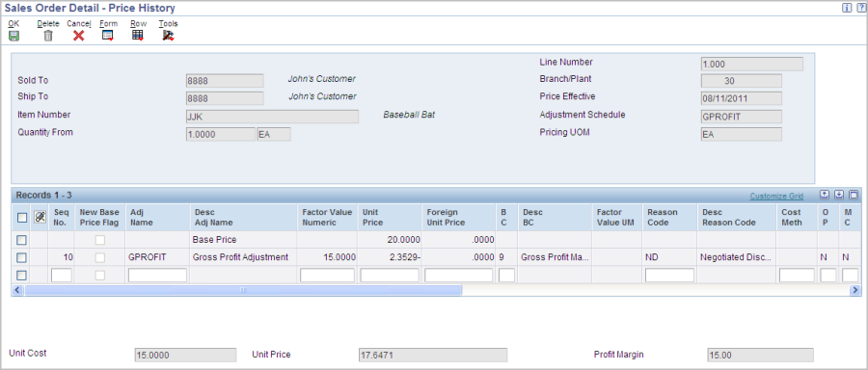Click the OK menu label

tap(14, 24)
